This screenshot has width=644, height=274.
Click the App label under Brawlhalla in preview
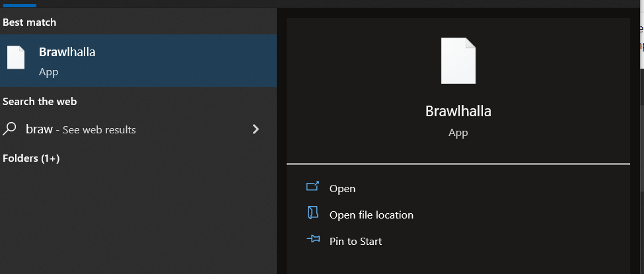458,133
